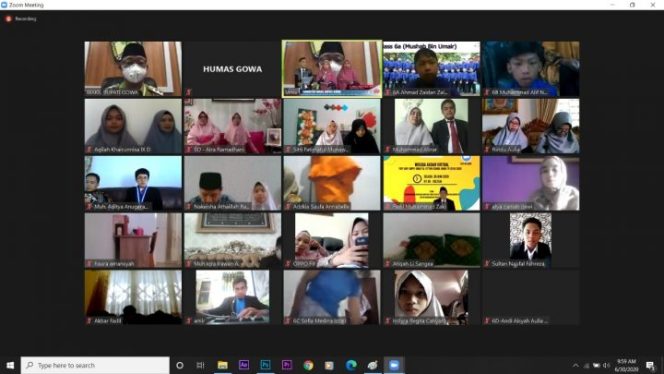Select the 5D Aira Ramadhani video tile
This screenshot has width=664, height=374.
coord(232,126)
